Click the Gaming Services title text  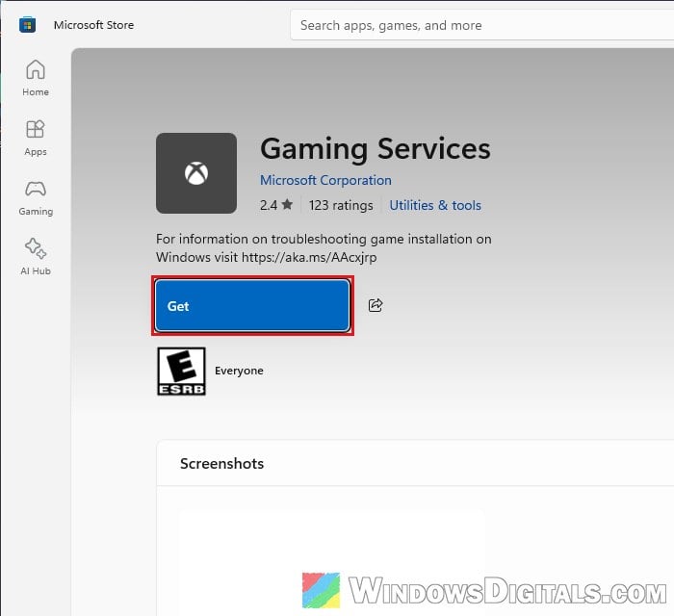tap(376, 149)
